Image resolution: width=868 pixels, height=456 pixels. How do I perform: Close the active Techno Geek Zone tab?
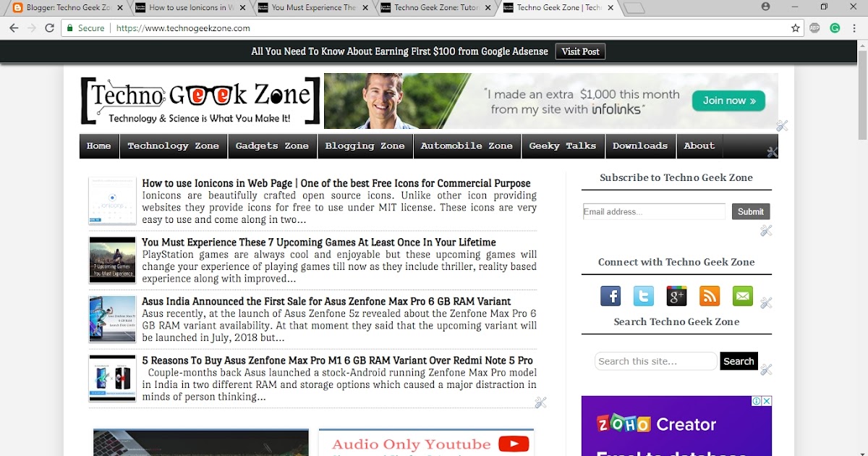611,7
